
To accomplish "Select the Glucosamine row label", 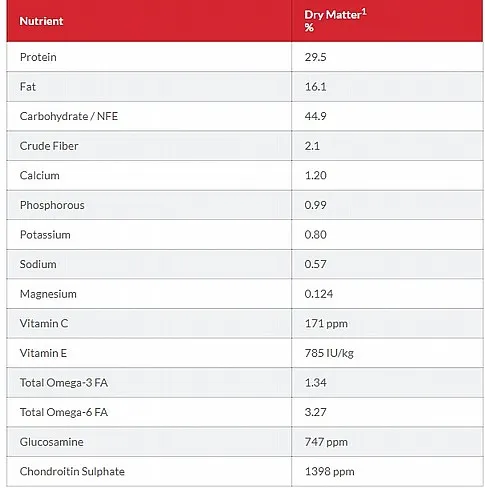I will [x=51, y=442].
